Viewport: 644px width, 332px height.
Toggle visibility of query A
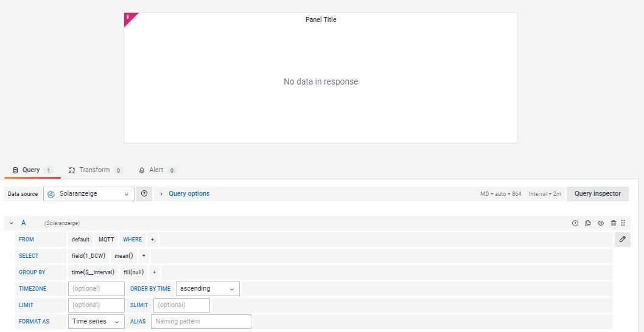pyautogui.click(x=600, y=223)
